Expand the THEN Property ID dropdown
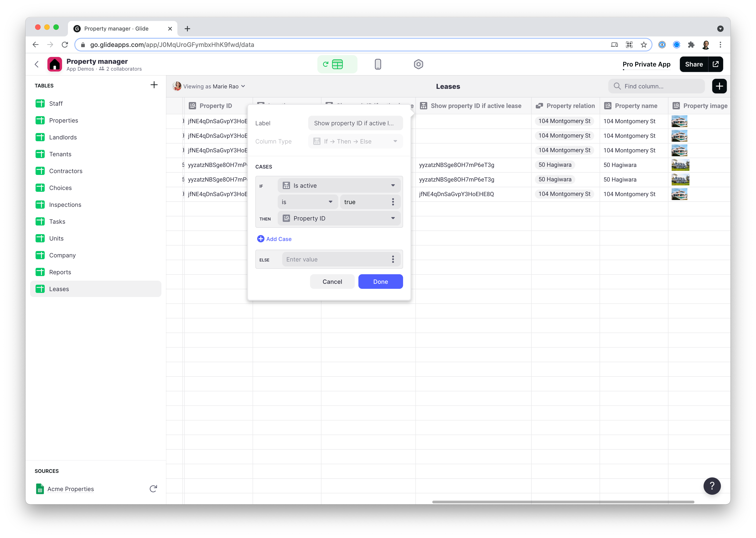 pyautogui.click(x=339, y=218)
